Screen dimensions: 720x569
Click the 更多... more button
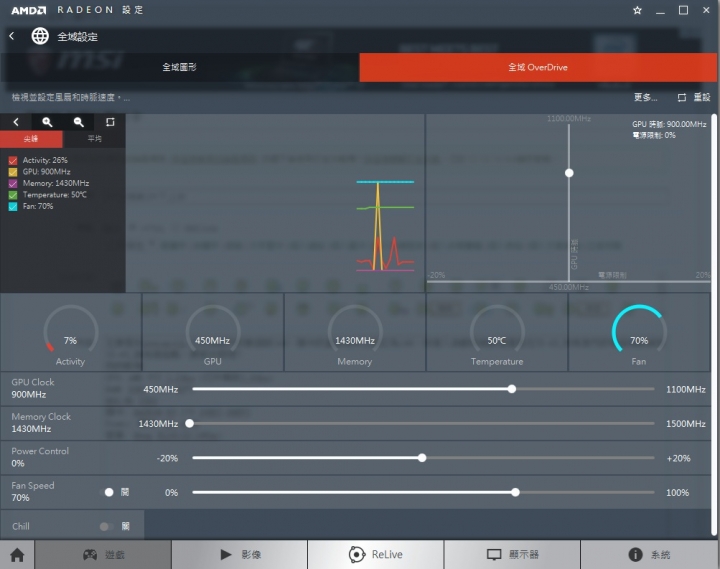pos(645,97)
